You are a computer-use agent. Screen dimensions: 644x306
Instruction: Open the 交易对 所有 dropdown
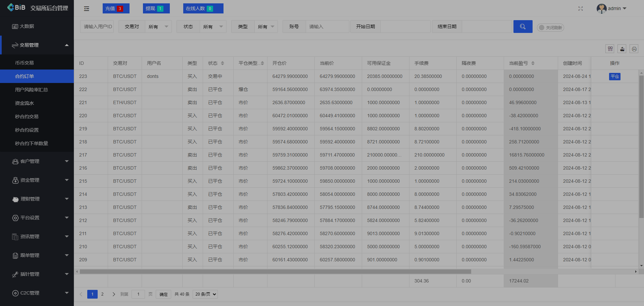coord(158,27)
